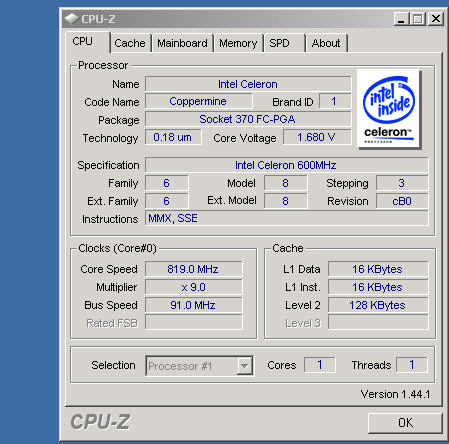Click the Intel Inside Celeron logo
Screen dimensions: 449x444
(x=388, y=109)
